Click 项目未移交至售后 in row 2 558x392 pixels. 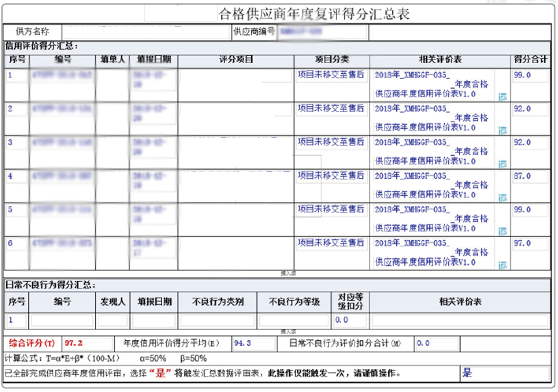tap(331, 108)
